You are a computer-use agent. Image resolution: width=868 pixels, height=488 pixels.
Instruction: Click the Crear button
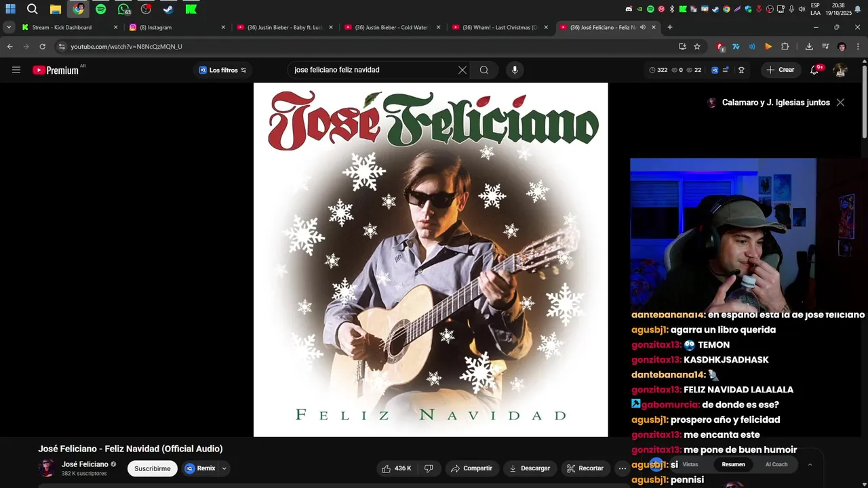coord(781,70)
